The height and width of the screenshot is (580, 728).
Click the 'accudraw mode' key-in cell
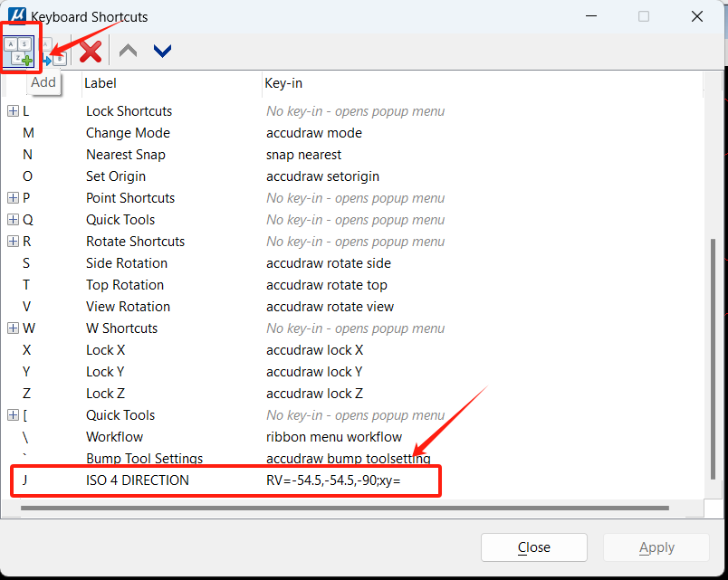(x=314, y=133)
